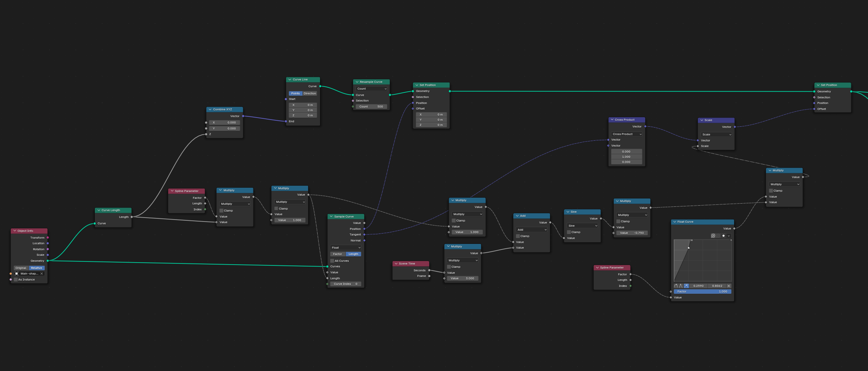
Task: Click the Value output socket on Sine node
Action: point(601,218)
